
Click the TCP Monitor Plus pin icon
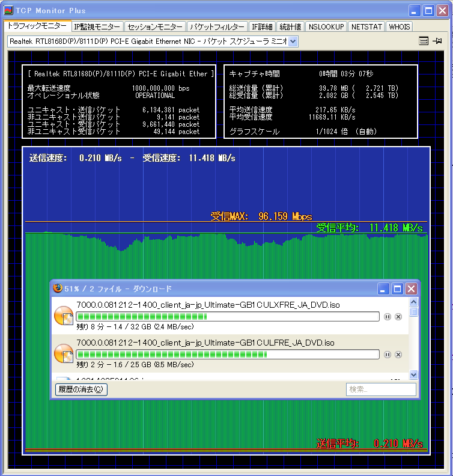tap(437, 41)
